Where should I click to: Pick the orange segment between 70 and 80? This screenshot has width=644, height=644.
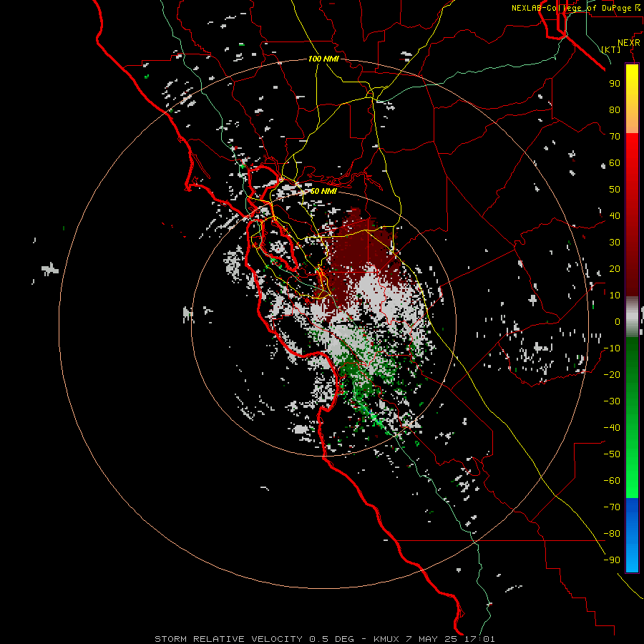632,121
